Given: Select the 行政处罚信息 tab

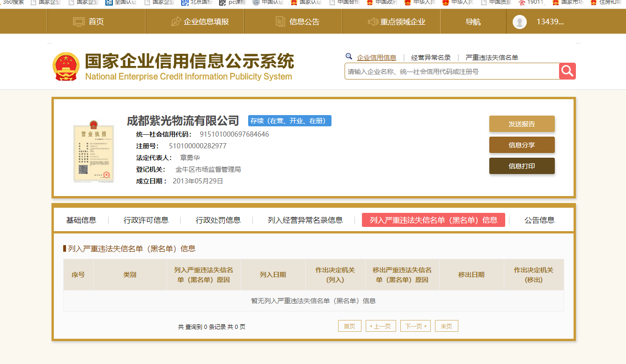Looking at the screenshot, I should point(218,220).
